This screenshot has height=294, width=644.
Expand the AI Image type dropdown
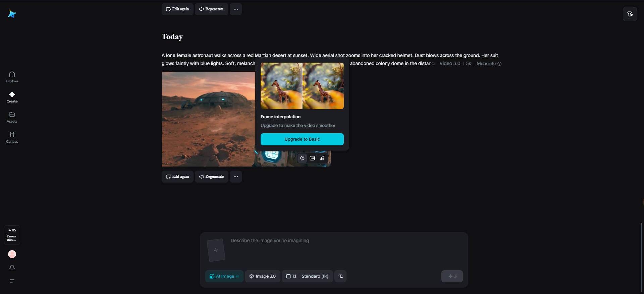224,276
